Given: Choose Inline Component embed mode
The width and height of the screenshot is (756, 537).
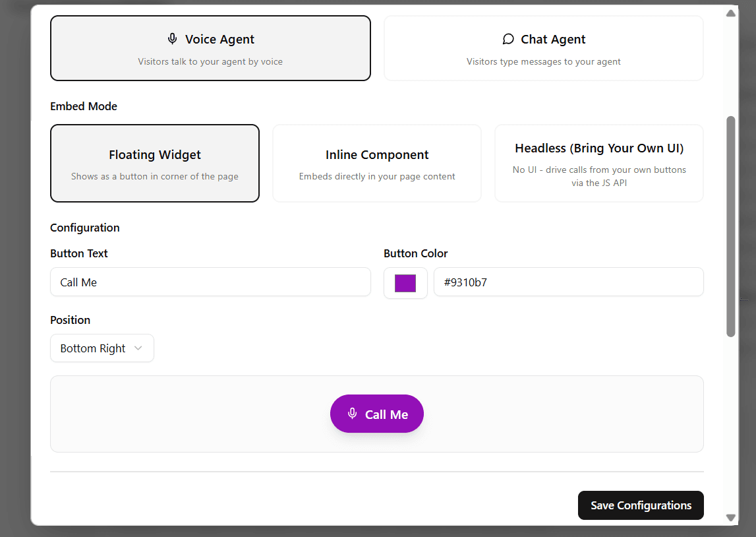Looking at the screenshot, I should pyautogui.click(x=376, y=163).
